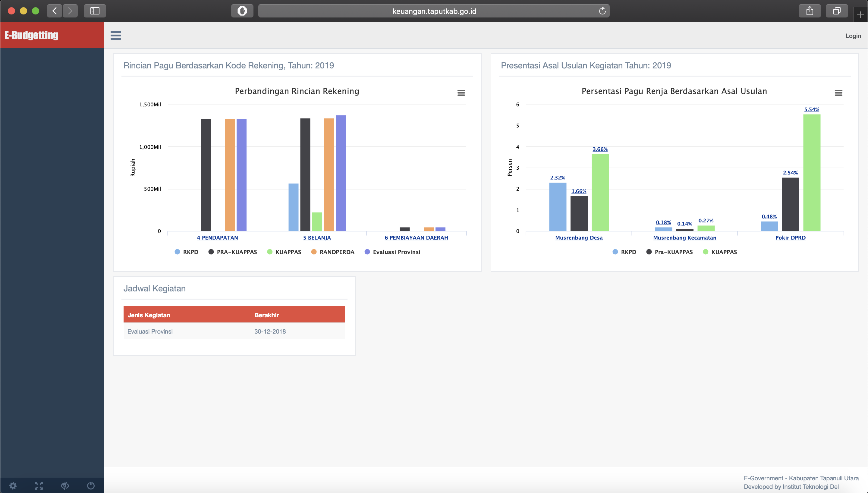Image resolution: width=868 pixels, height=493 pixels.
Task: Open the 5 BELANJA axis link
Action: [x=317, y=238]
